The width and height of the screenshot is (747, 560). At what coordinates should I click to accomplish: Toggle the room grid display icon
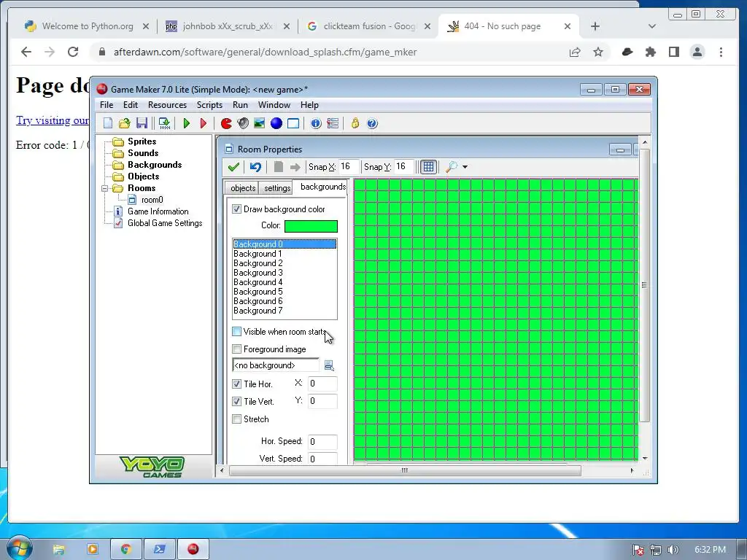pos(428,167)
